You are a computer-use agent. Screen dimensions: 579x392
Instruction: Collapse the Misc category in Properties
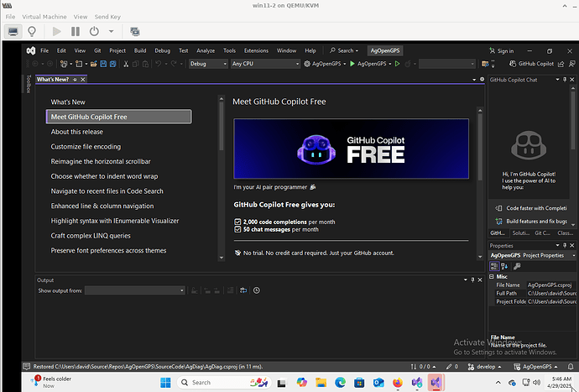[492, 276]
